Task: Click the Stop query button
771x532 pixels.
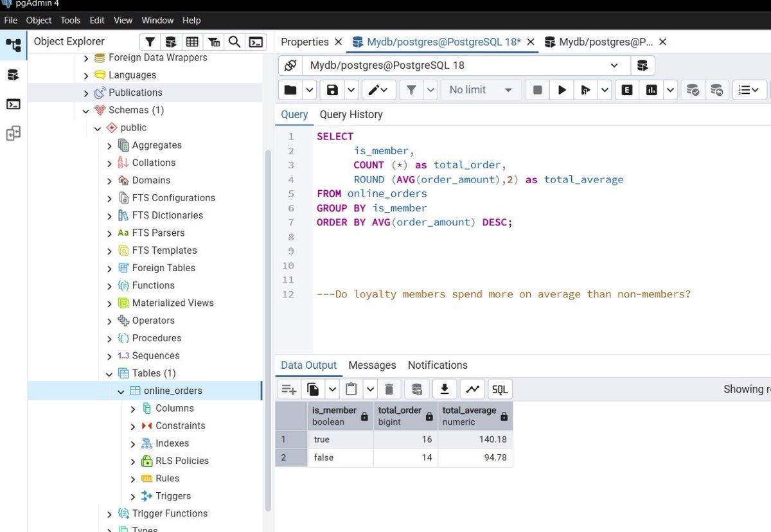Action: point(538,90)
